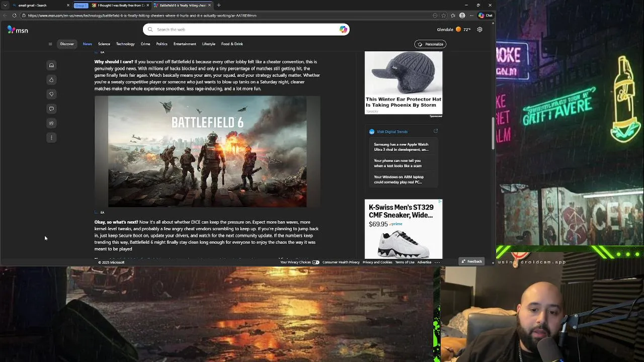Click the Winter Ear Protector Hat ad
Image resolution: width=644 pixels, height=362 pixels.
(x=404, y=83)
